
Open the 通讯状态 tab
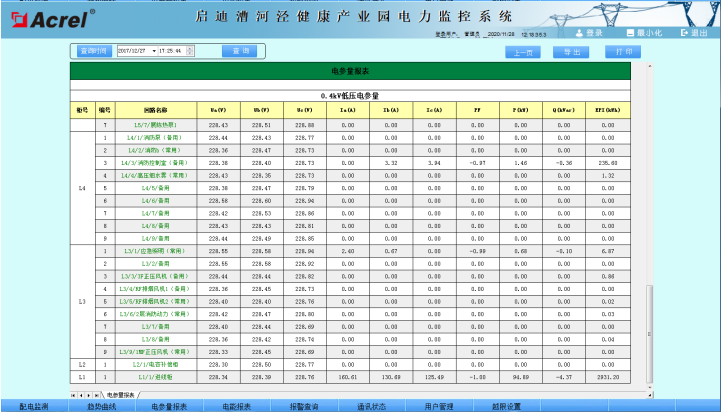372,407
